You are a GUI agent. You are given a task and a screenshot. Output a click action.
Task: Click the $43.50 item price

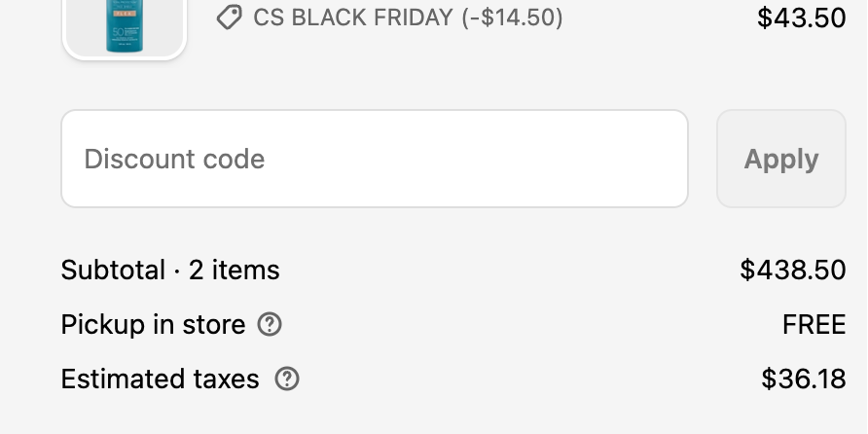pyautogui.click(x=801, y=18)
